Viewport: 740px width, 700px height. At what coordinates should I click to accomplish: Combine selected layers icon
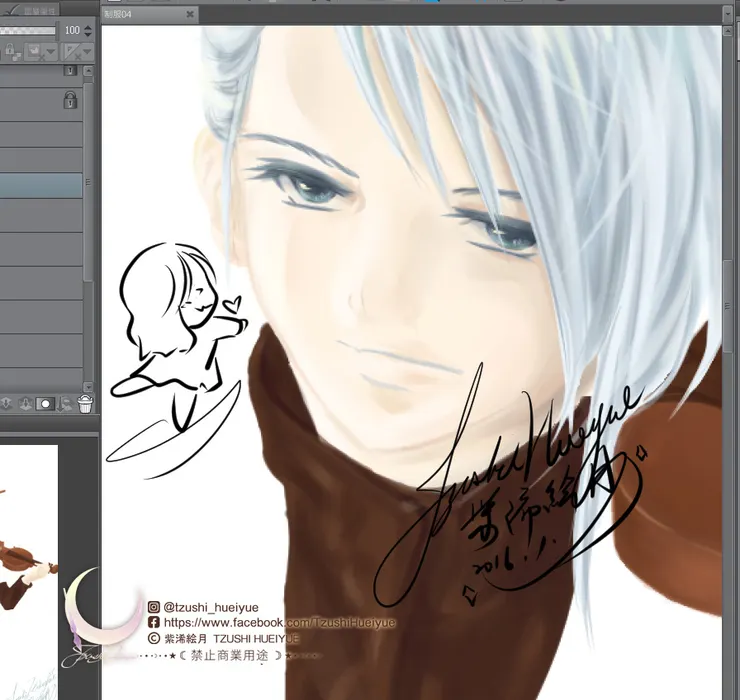(x=25, y=404)
